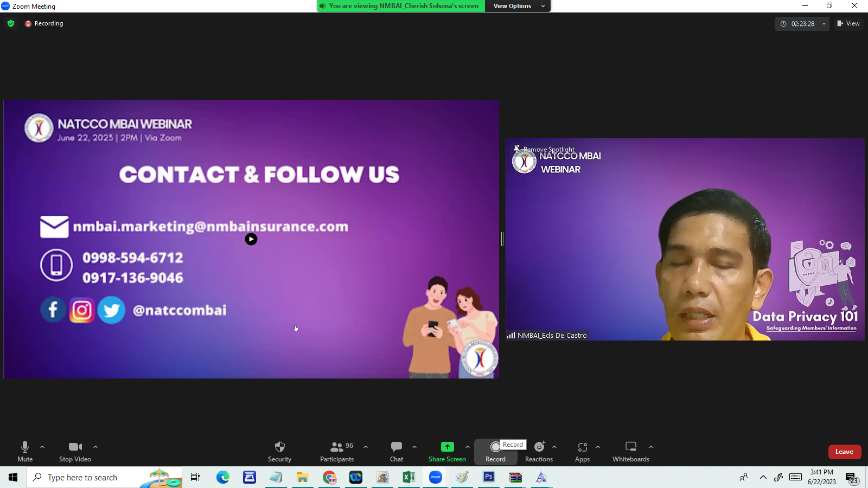Expand apps options arrow
The height and width of the screenshot is (488, 868).
pyautogui.click(x=598, y=447)
